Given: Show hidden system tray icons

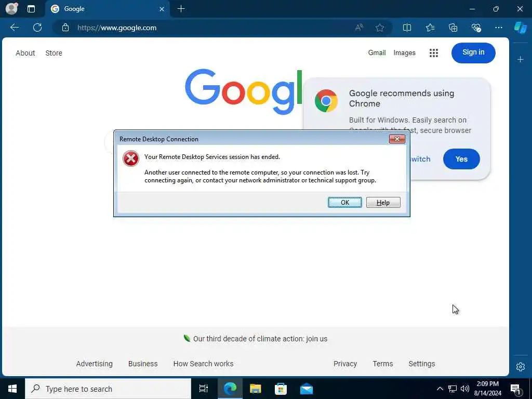Looking at the screenshot, I should coord(440,389).
